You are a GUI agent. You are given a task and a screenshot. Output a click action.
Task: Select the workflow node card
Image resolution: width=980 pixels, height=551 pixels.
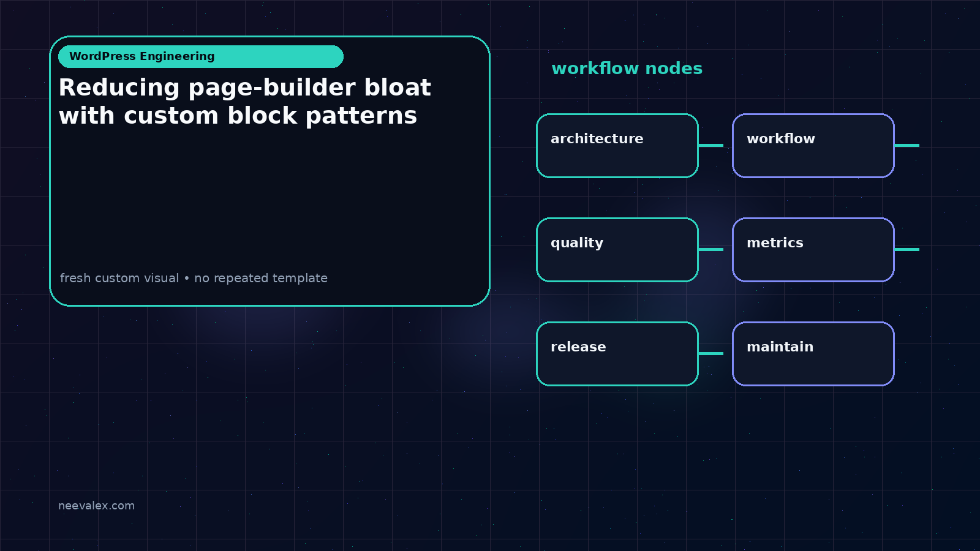[813, 146]
